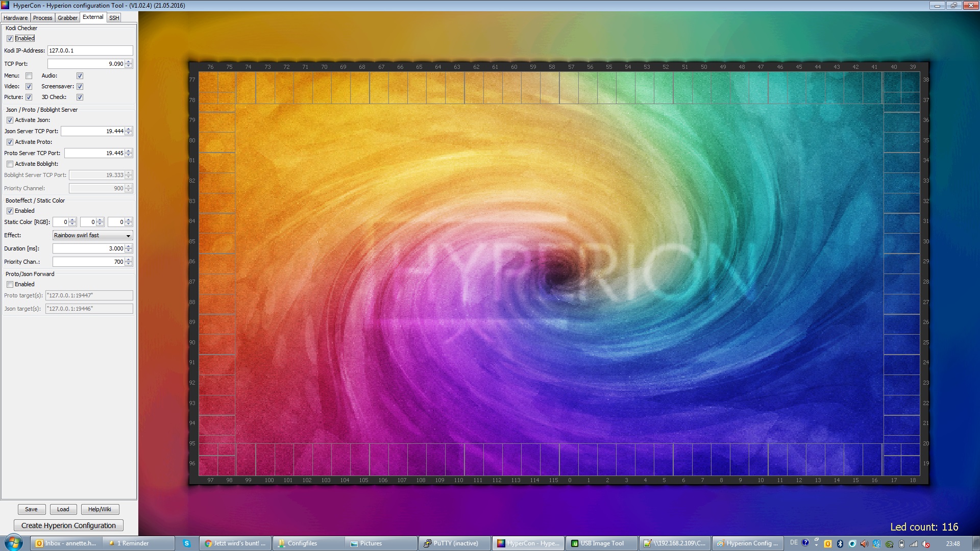Decrease Duration [ms] spinner down arrow
Viewport: 980px width, 551px height.
(x=129, y=251)
